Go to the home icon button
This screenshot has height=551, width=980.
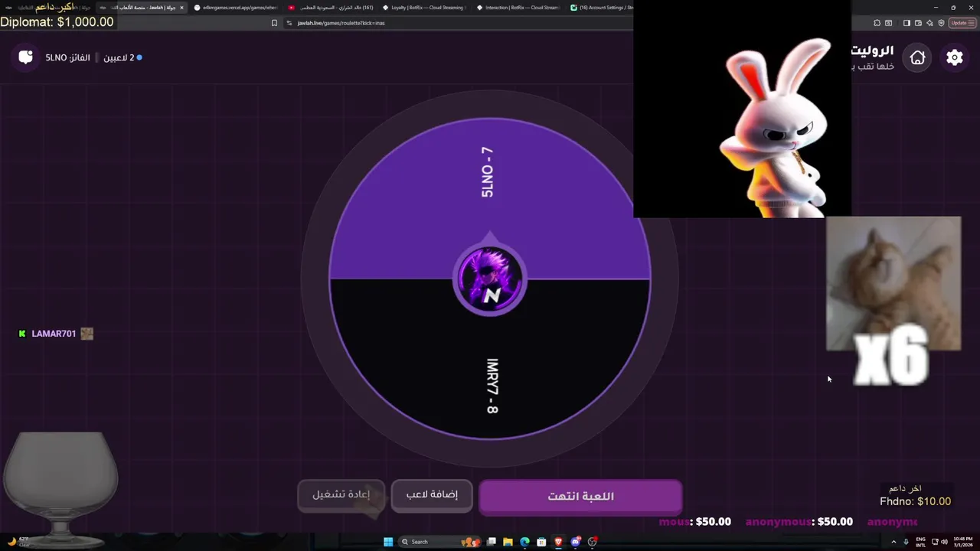(917, 57)
